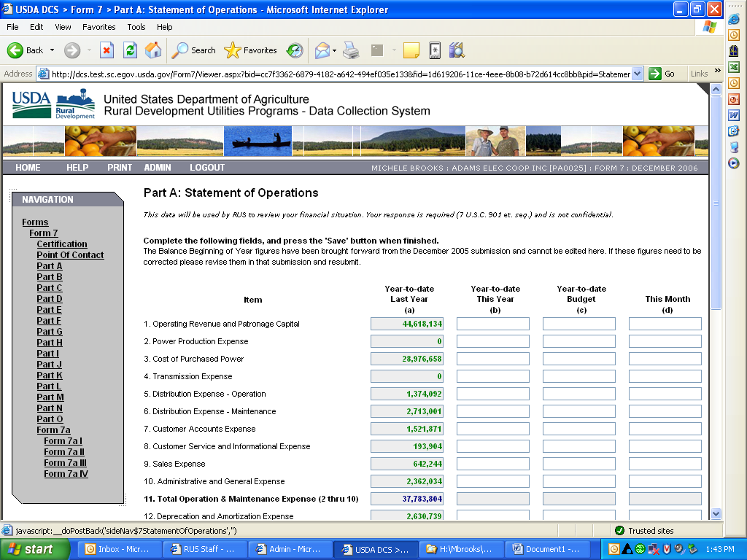Open the Point Of Contact navigation link

click(70, 255)
